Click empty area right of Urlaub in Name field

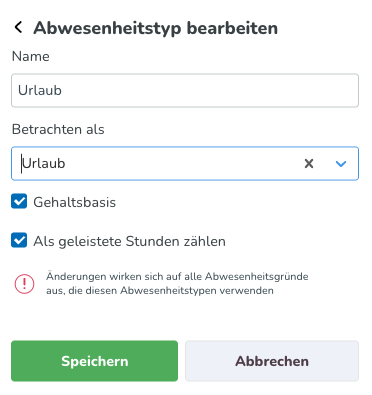coord(210,90)
